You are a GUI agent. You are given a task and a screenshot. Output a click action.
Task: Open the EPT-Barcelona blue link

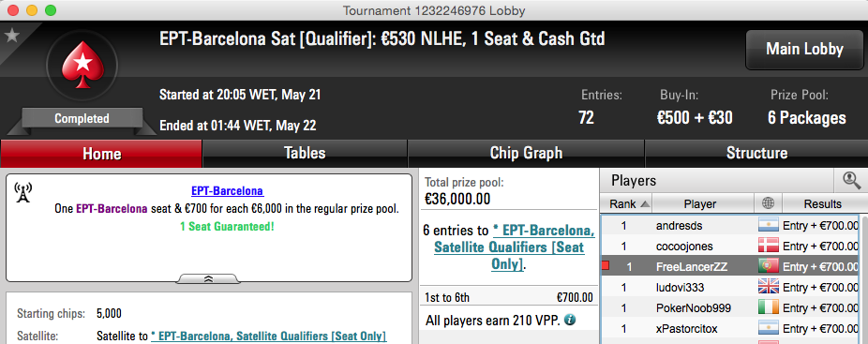[x=228, y=191]
